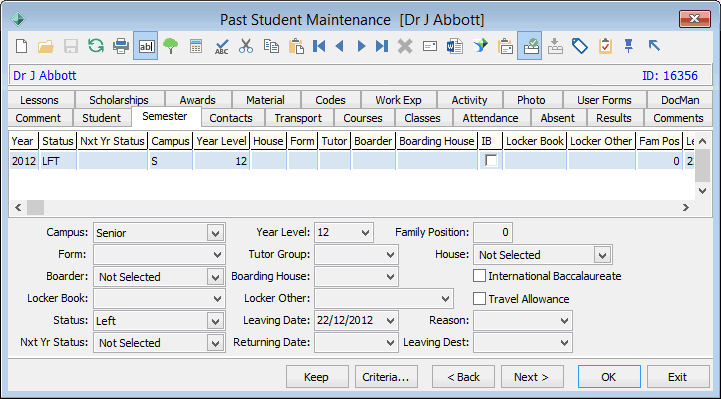Click the Keep button
721x399 pixels.
pyautogui.click(x=316, y=377)
